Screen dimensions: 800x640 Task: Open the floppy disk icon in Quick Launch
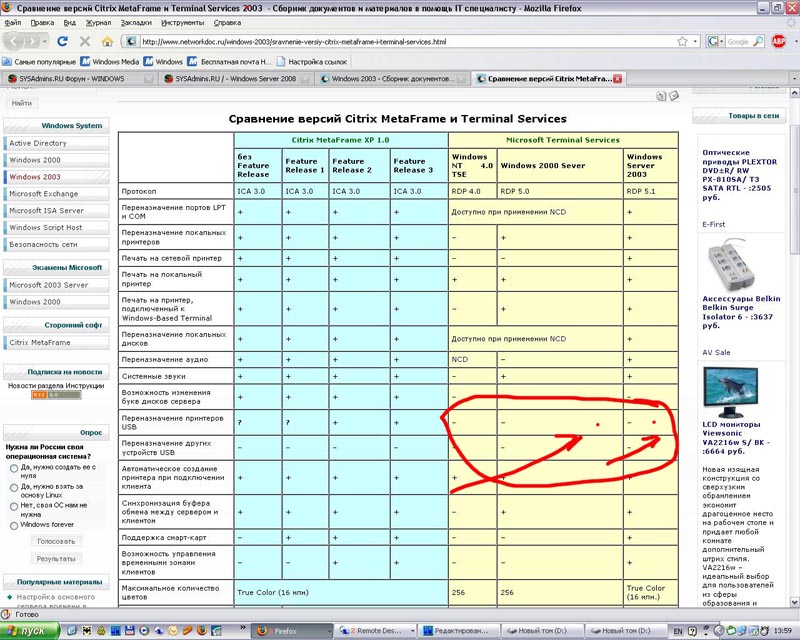(130, 631)
